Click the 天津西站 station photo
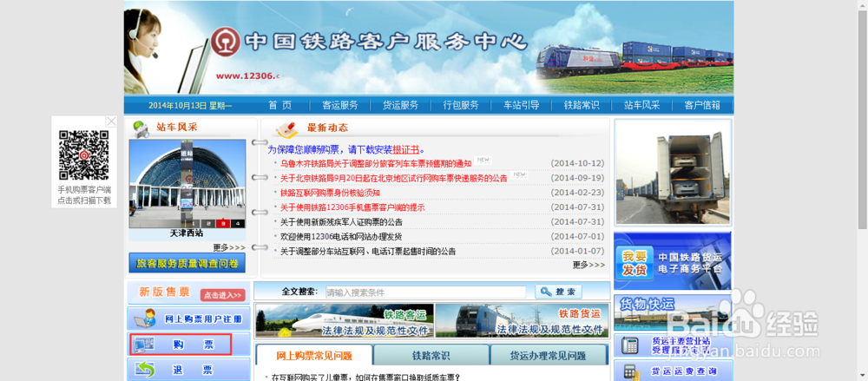Image resolution: width=868 pixels, height=381 pixels. coord(187,183)
